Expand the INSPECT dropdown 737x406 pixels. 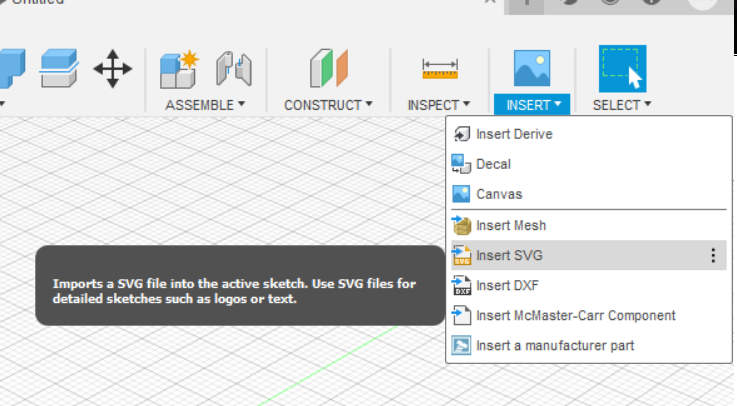click(x=439, y=104)
